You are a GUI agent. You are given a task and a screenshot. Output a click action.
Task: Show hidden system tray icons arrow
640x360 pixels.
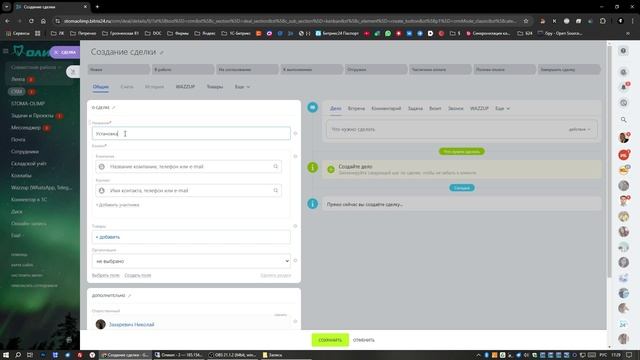[x=478, y=355]
